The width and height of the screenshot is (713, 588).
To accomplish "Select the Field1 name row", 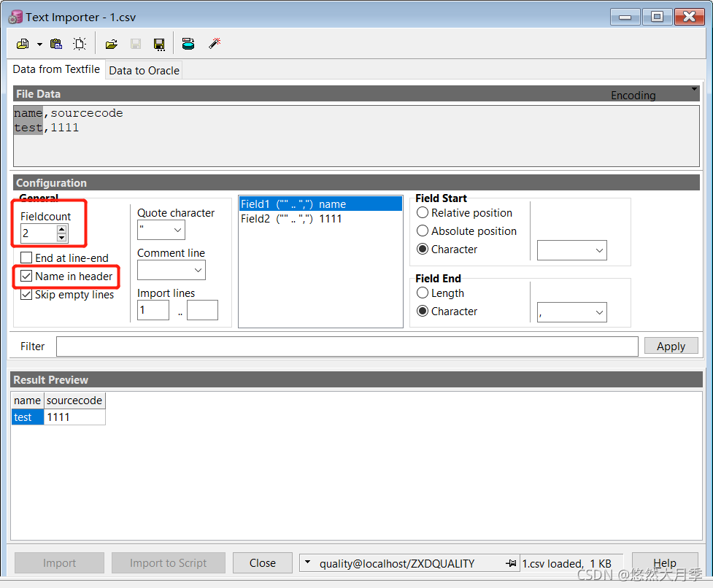I will pyautogui.click(x=320, y=204).
